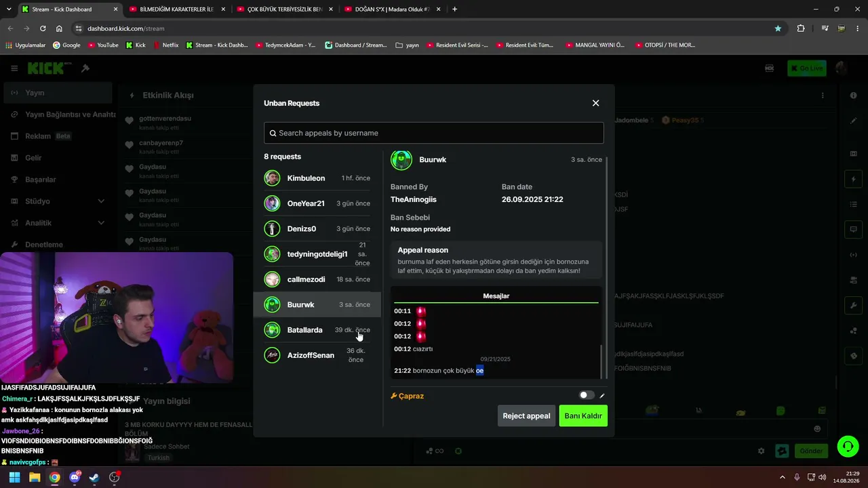The height and width of the screenshot is (488, 868).
Task: Open chat settings gear icon
Action: click(761, 451)
